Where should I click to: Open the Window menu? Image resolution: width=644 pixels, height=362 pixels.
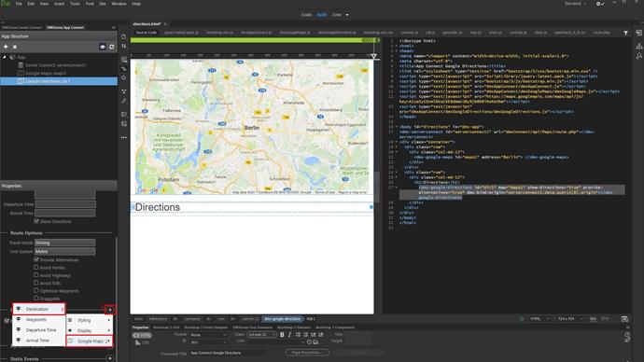click(119, 4)
